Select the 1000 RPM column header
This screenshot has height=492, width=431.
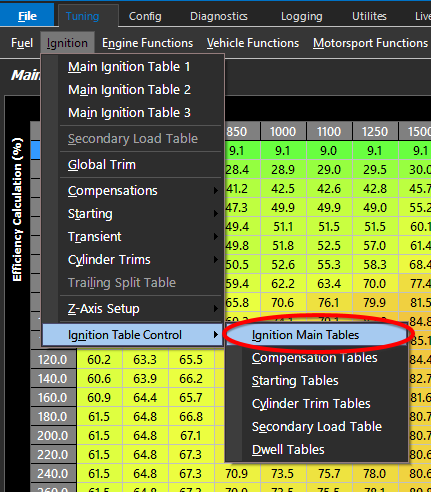click(x=283, y=131)
